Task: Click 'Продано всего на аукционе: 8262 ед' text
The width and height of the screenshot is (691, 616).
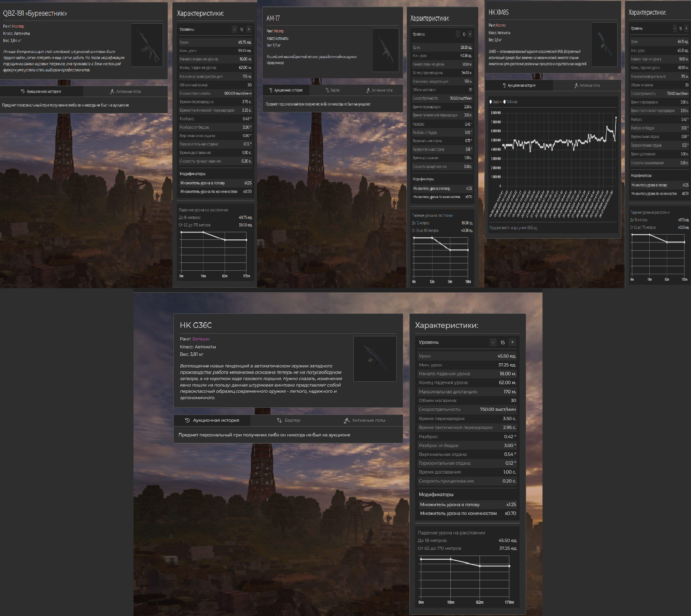Action: [513, 228]
